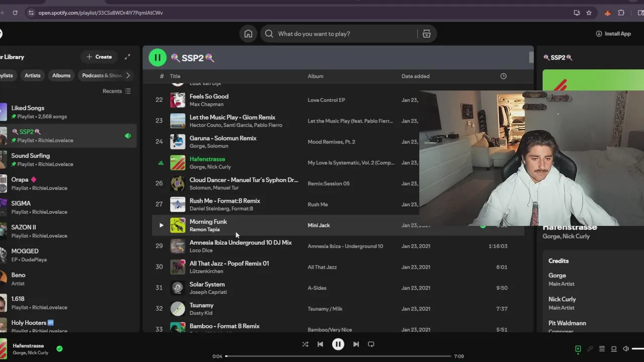
Task: Filter library by Artists
Action: click(x=33, y=75)
